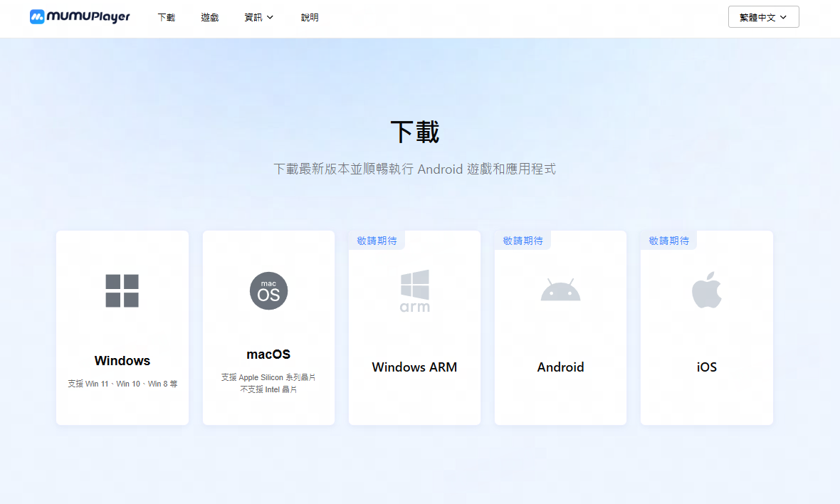
Task: Select the Windows ARM download card
Action: (414, 335)
